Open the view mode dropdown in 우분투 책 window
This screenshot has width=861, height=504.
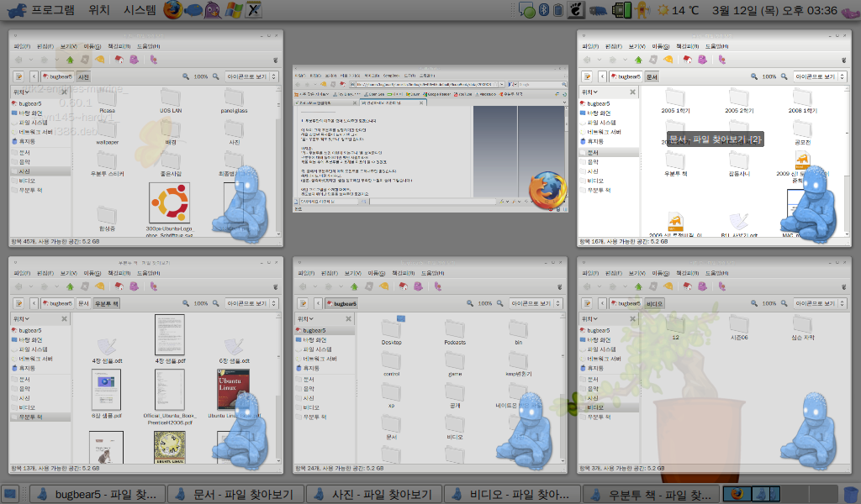[x=252, y=303]
